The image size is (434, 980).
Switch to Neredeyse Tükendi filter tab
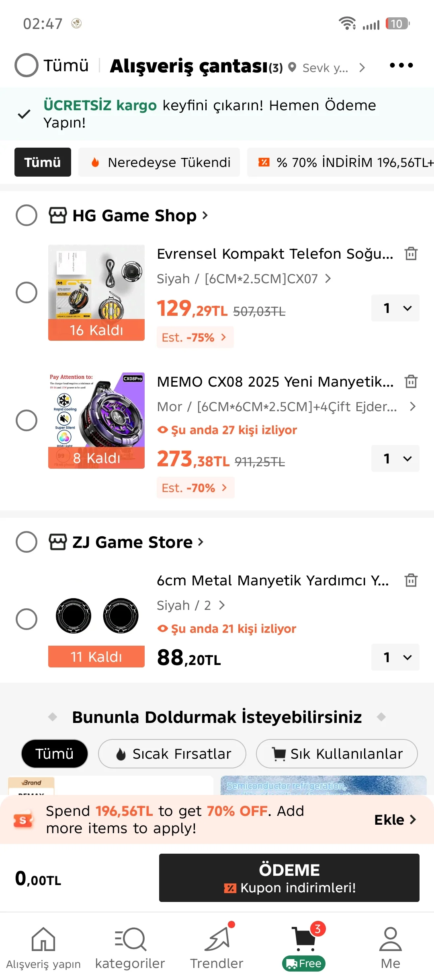[159, 162]
